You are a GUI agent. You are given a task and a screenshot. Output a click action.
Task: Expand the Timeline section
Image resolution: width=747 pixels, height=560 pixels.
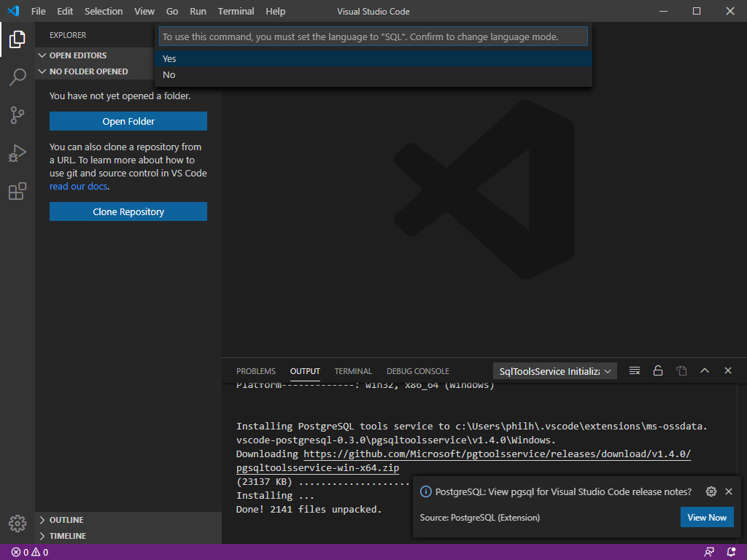(67, 536)
